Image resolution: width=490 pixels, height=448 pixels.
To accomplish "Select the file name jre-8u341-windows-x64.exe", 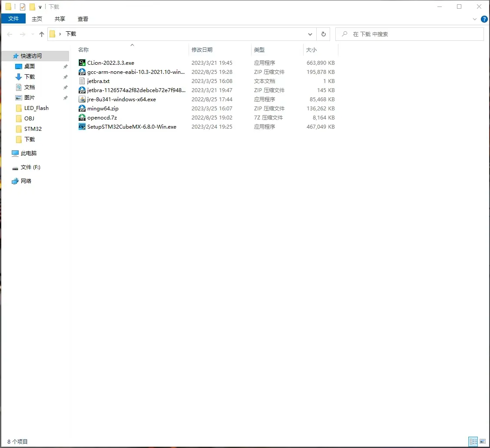I will pyautogui.click(x=121, y=100).
